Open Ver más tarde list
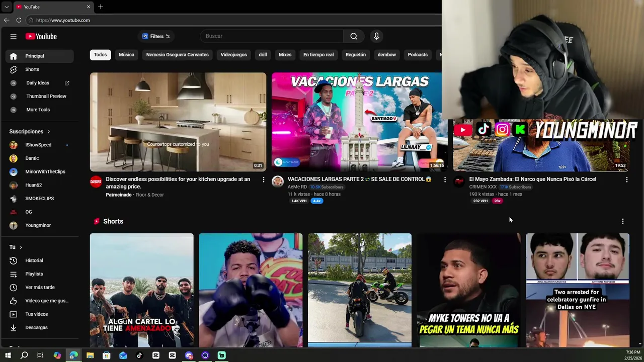Viewport: 644px width, 362px height. (39, 287)
